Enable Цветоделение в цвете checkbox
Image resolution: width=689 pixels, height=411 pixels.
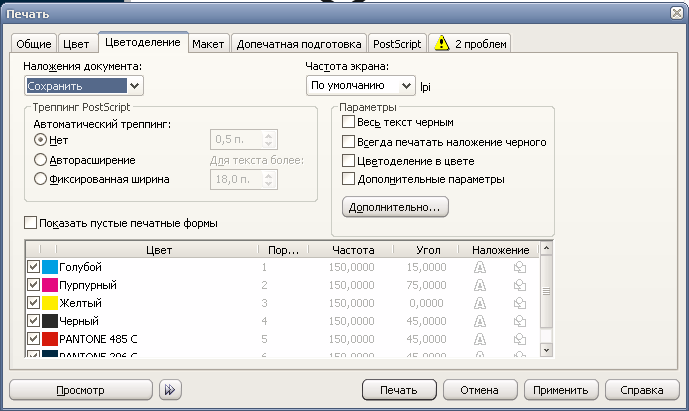point(348,160)
